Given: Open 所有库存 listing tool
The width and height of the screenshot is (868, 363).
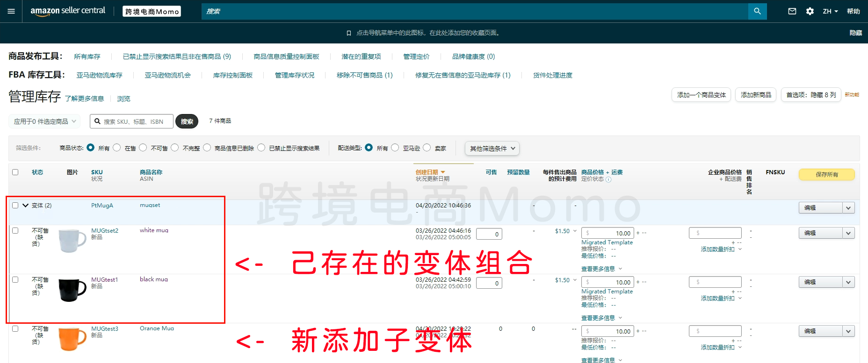Looking at the screenshot, I should coord(87,57).
